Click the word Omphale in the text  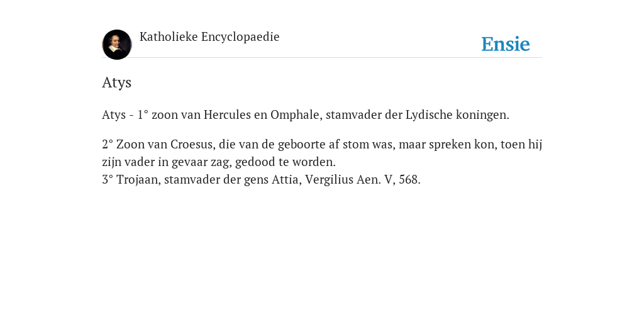point(294,114)
